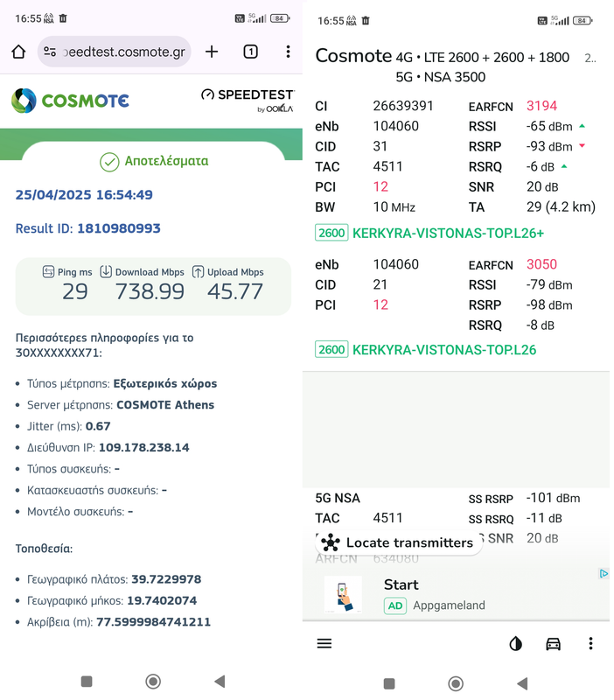Select longitude value 19.7402074
614x700 pixels.
click(162, 601)
